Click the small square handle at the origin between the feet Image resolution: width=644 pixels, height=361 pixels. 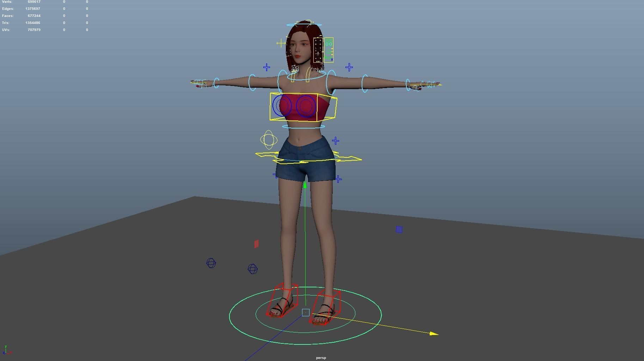[x=306, y=312]
